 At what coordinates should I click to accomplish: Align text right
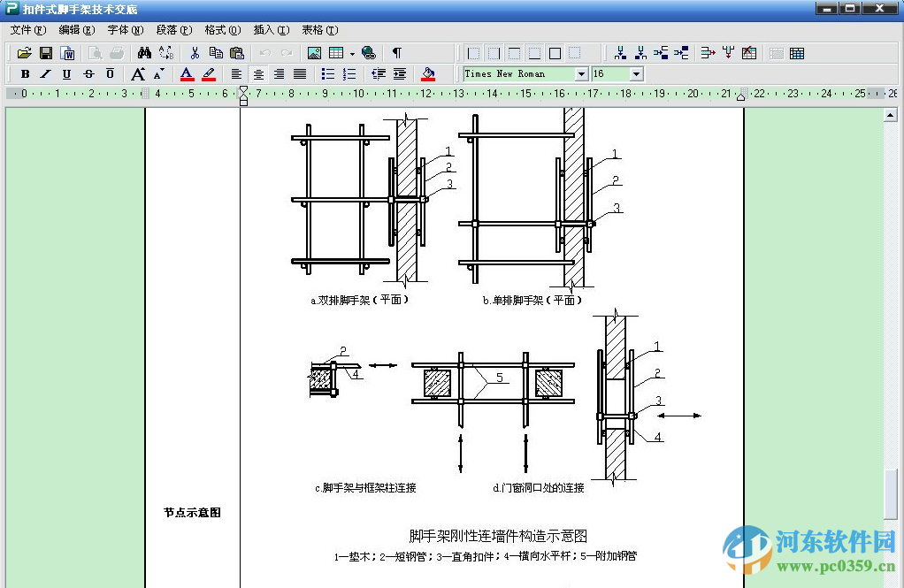pyautogui.click(x=279, y=73)
